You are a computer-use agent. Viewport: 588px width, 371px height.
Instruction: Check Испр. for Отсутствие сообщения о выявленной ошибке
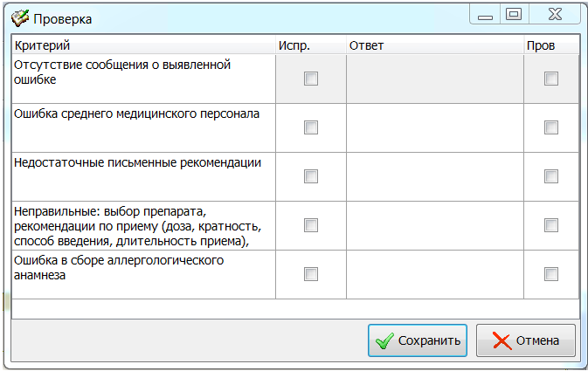(x=310, y=79)
